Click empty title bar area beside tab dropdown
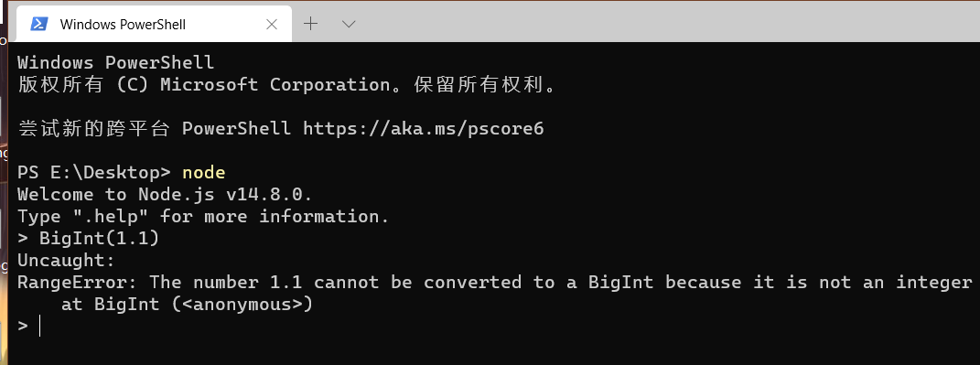Image resolution: width=980 pixels, height=365 pixels. point(669,24)
